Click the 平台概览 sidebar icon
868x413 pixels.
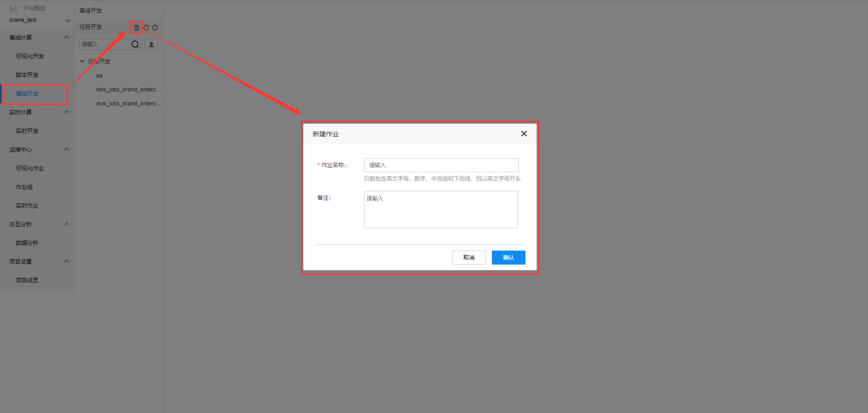pyautogui.click(x=13, y=8)
